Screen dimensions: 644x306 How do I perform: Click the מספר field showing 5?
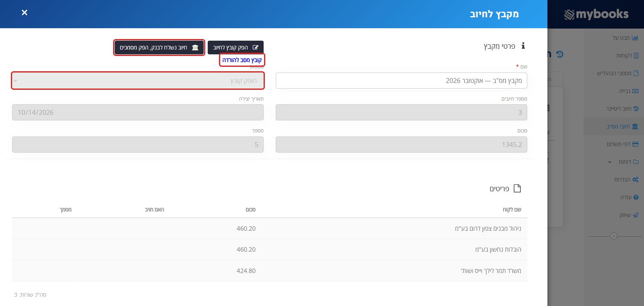pyautogui.click(x=138, y=145)
